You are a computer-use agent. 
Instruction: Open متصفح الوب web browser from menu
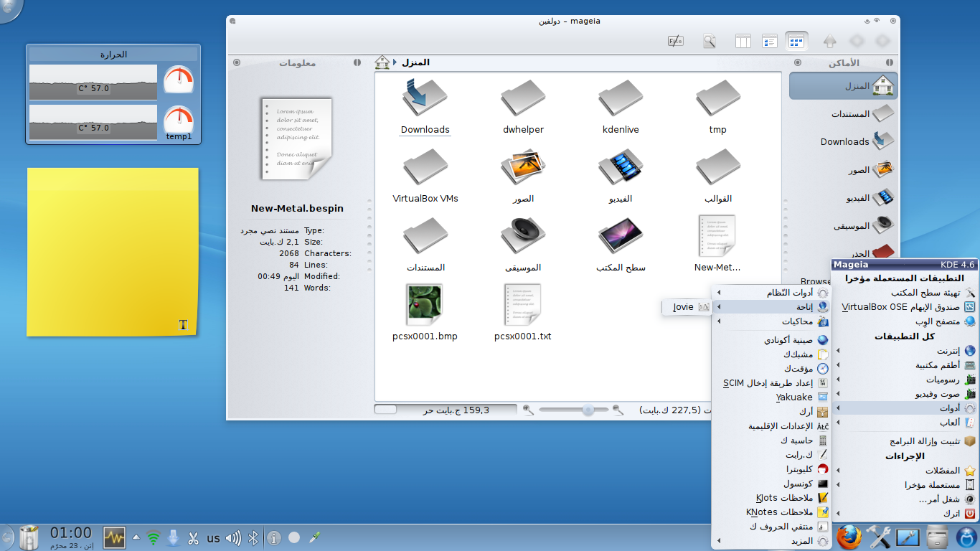click(905, 321)
